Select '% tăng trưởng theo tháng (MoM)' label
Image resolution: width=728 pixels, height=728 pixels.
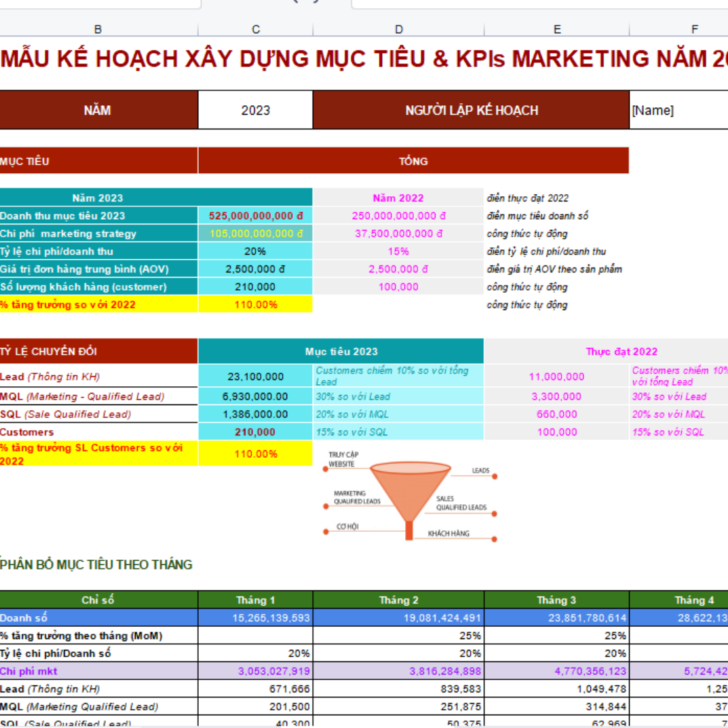[98, 635]
